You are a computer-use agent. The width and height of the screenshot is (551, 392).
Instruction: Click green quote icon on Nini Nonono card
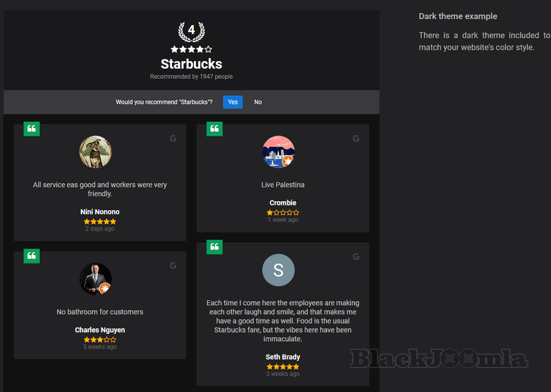coord(32,129)
